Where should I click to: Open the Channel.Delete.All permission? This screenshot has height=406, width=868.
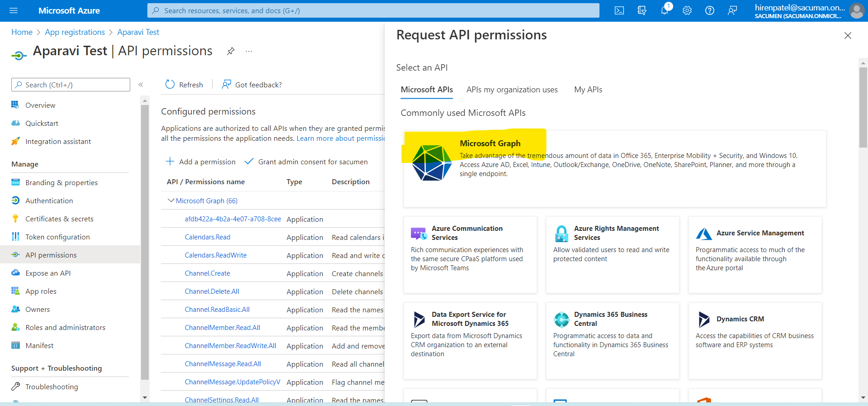[212, 291]
